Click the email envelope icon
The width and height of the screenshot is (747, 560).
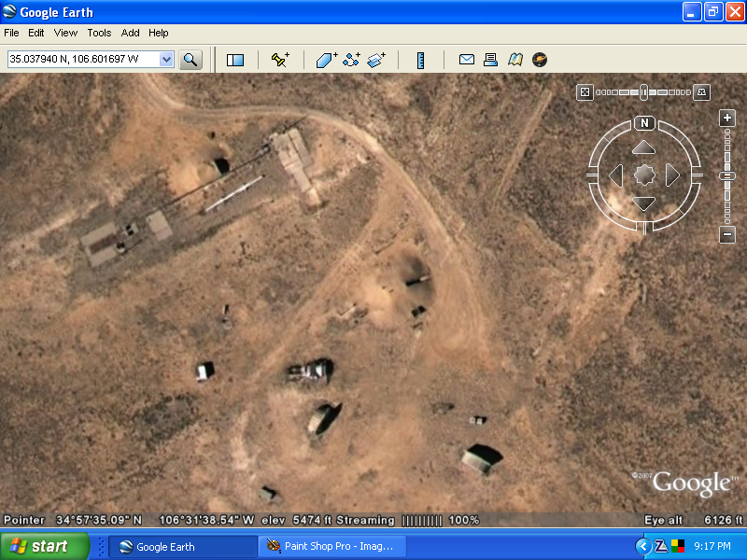point(466,60)
